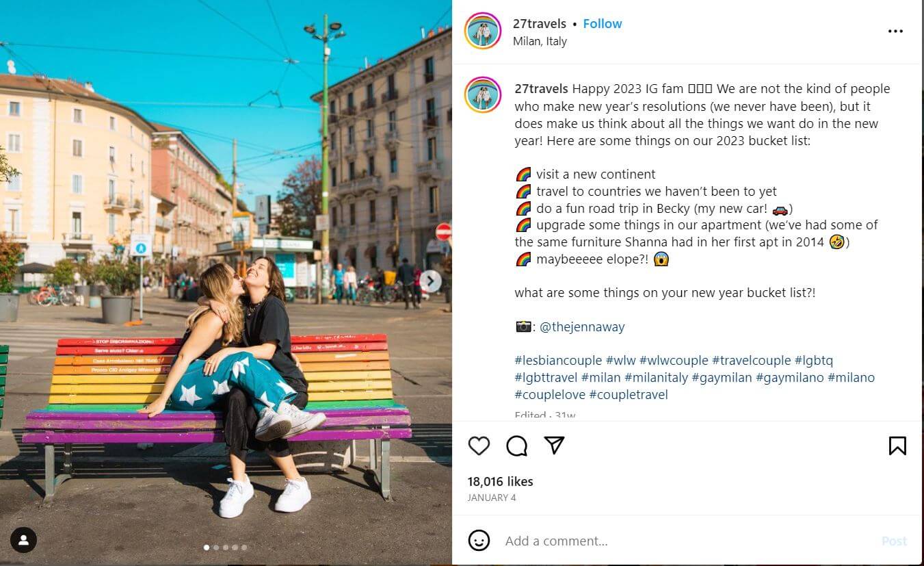
Task: Like the post with the heart icon
Action: 479,446
